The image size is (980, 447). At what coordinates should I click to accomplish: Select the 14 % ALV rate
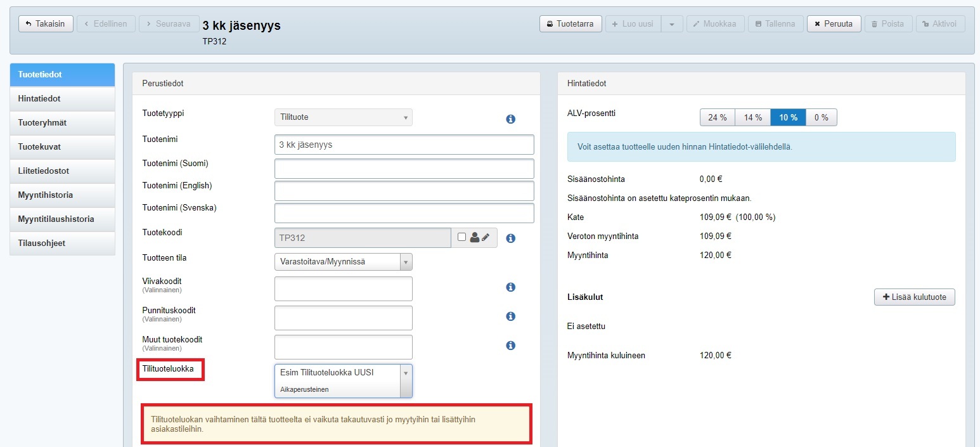pyautogui.click(x=752, y=117)
